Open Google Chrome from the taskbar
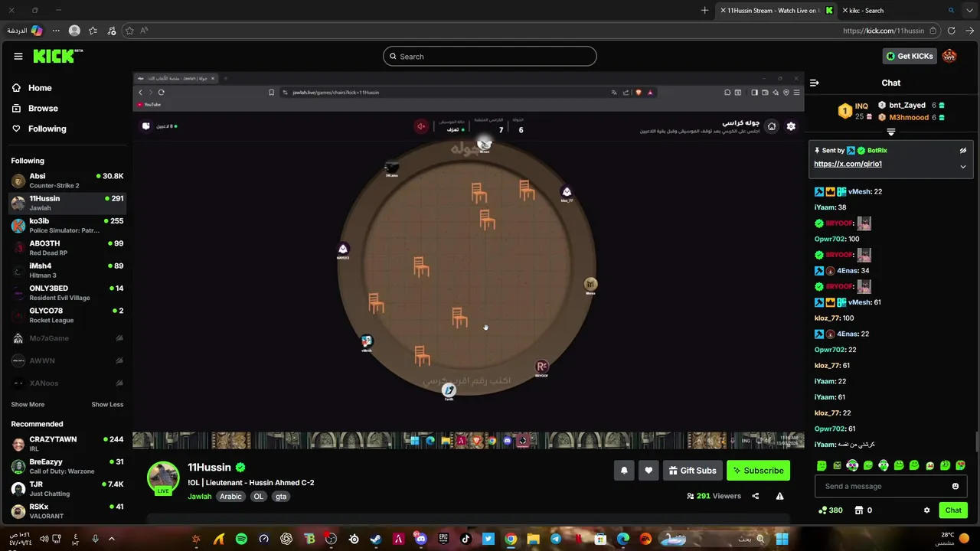 point(511,539)
